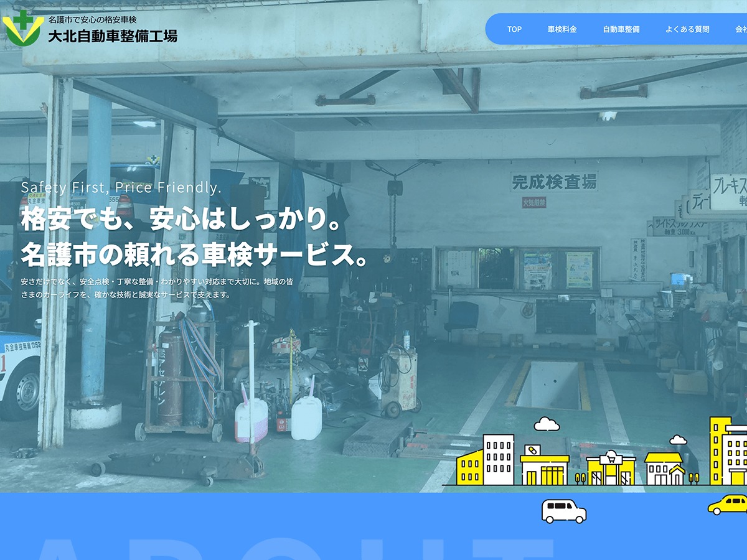Go to the 自動車整備 navigation item
Screen dimensions: 747x560
tap(621, 29)
